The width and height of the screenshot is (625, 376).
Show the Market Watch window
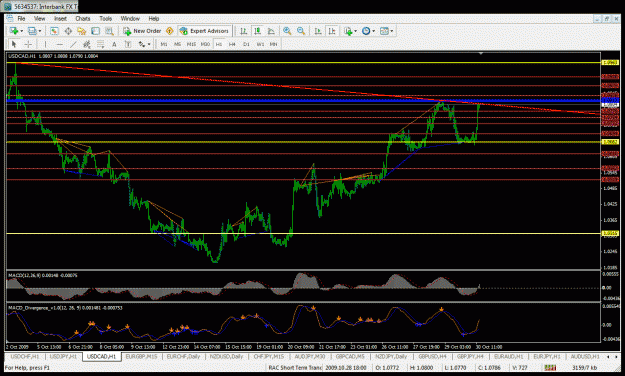click(x=54, y=31)
